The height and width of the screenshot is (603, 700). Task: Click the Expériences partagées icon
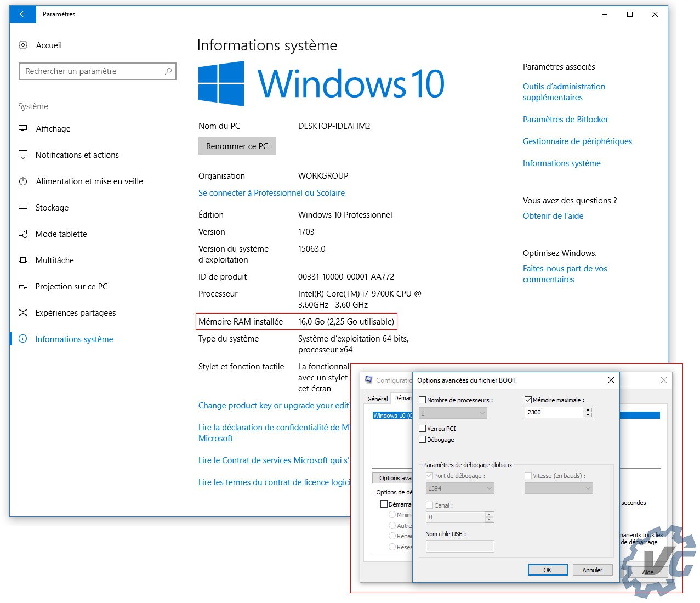point(23,312)
